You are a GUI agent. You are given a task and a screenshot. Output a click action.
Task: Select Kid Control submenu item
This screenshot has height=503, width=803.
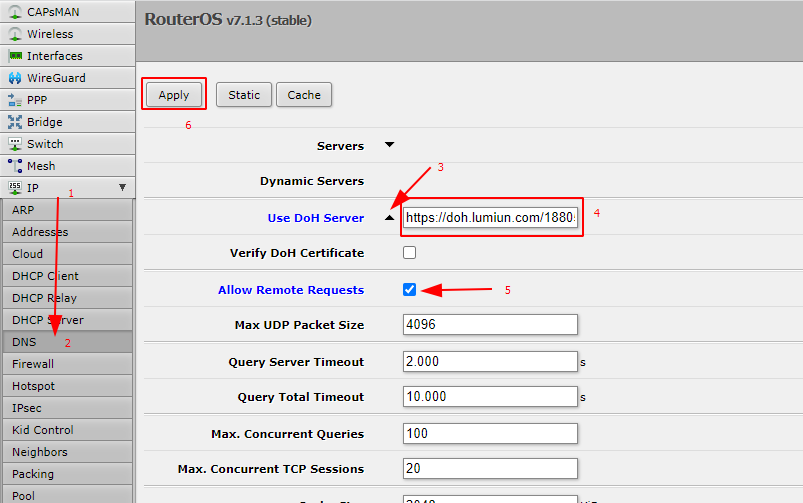[x=68, y=430]
